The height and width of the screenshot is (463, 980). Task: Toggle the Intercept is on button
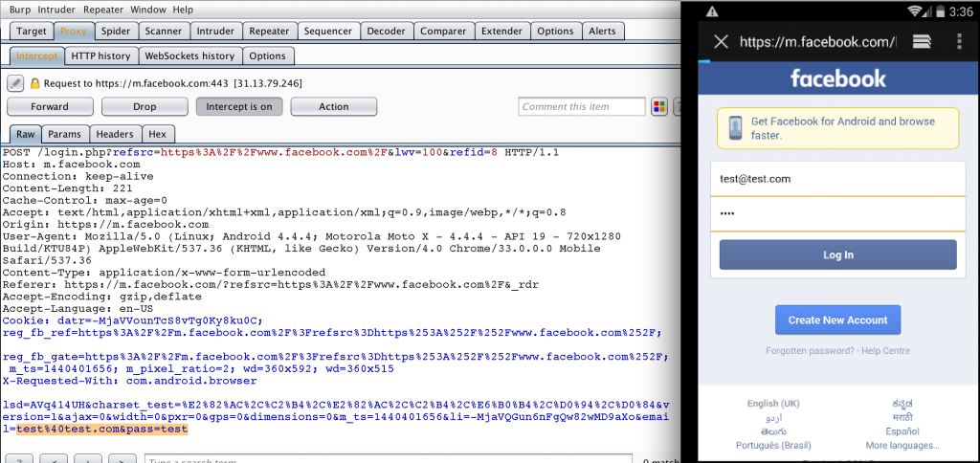pos(239,106)
